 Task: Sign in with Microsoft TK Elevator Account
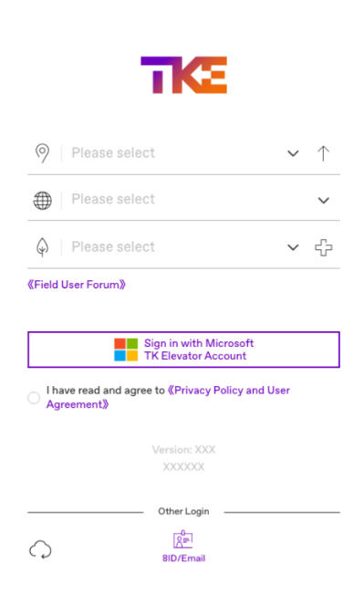tap(183, 350)
